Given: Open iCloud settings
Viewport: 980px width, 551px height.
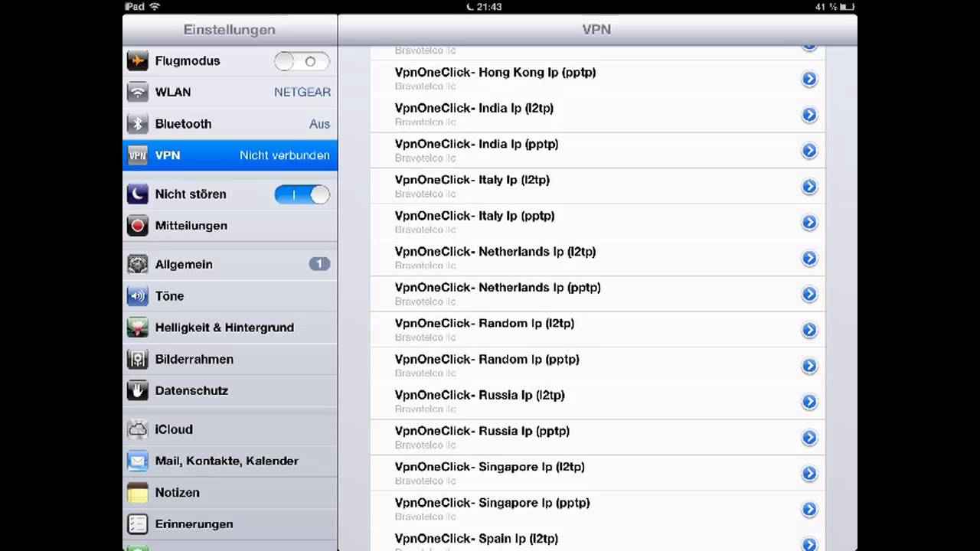Looking at the screenshot, I should (x=230, y=429).
